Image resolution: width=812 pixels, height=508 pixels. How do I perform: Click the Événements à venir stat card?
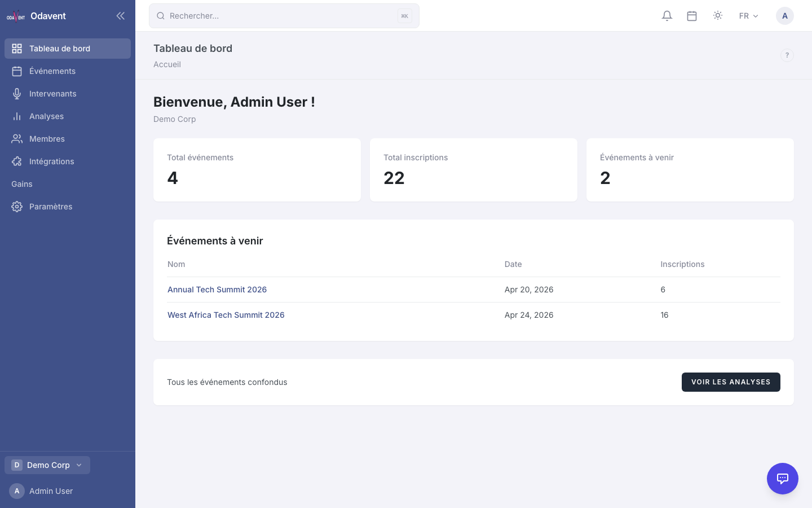point(690,170)
